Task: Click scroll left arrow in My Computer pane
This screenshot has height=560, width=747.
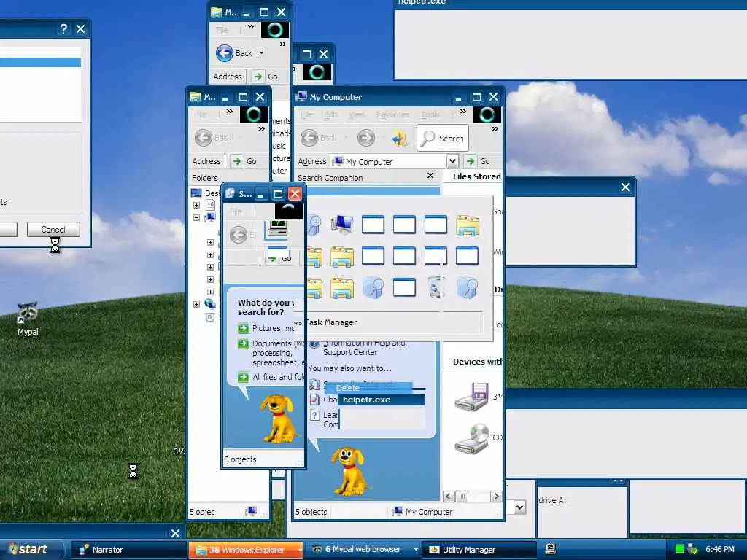Action: coord(449,497)
